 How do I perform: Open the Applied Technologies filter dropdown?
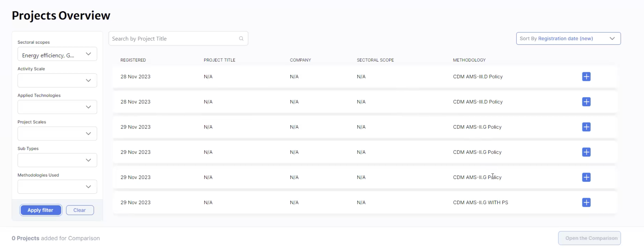(x=57, y=107)
